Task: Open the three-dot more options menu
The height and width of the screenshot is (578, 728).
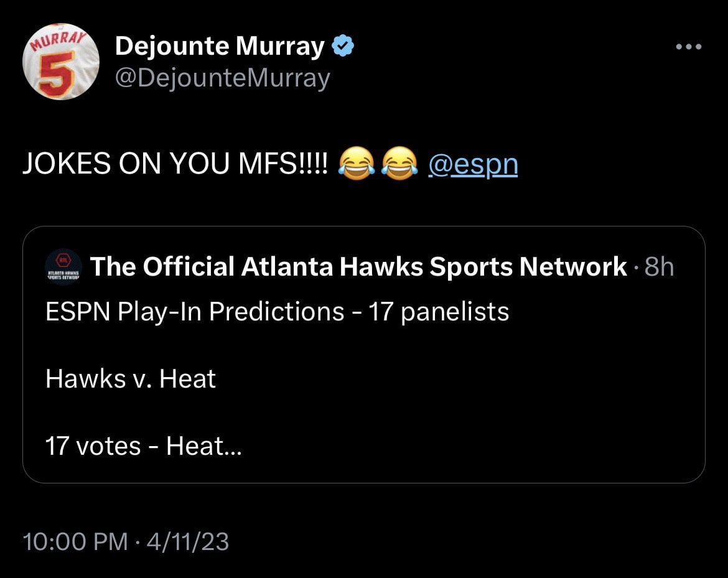Action: pos(689,47)
